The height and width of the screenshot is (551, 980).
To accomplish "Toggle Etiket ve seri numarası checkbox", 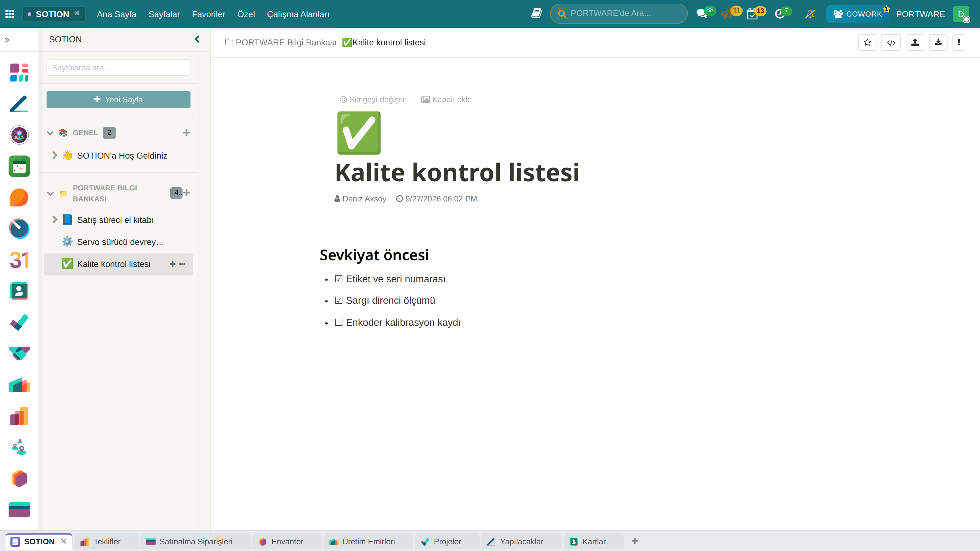I will (339, 279).
